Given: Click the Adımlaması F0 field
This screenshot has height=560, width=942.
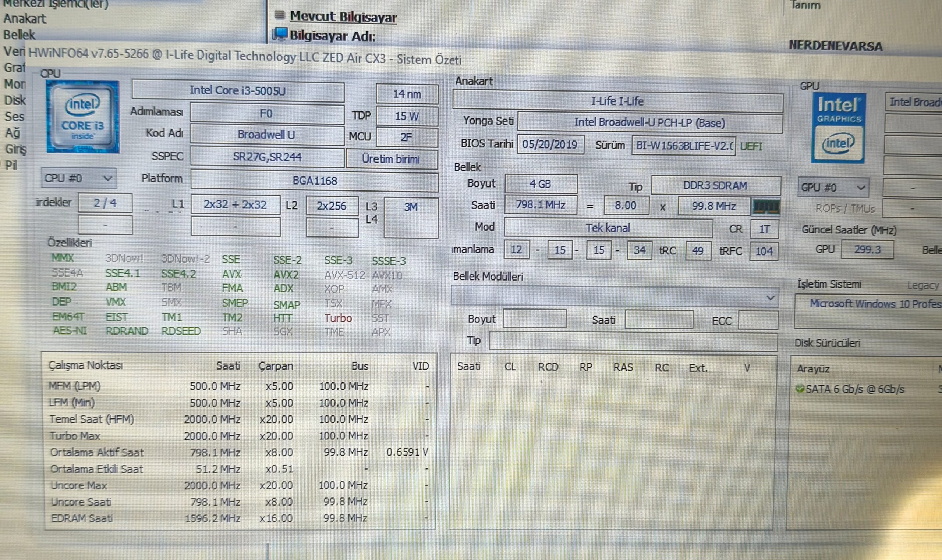Looking at the screenshot, I should pos(267,114).
